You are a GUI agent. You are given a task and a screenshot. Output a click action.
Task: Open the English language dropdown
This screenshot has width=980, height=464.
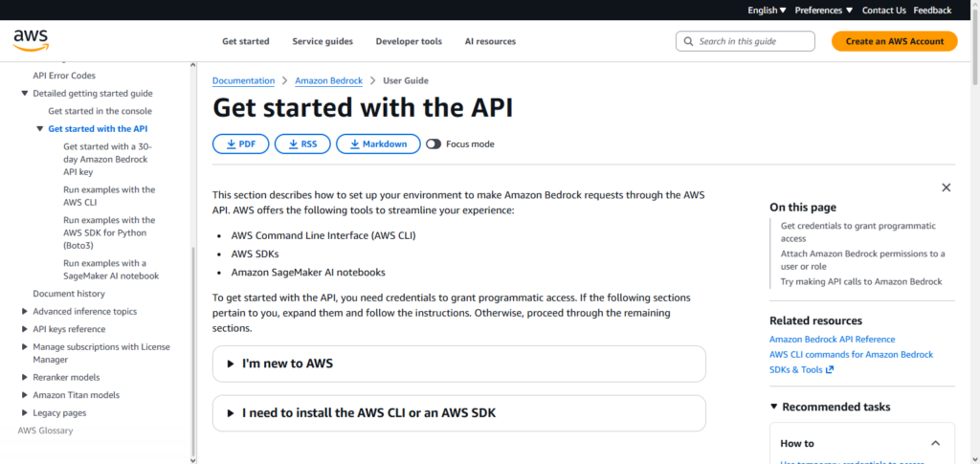tap(767, 10)
